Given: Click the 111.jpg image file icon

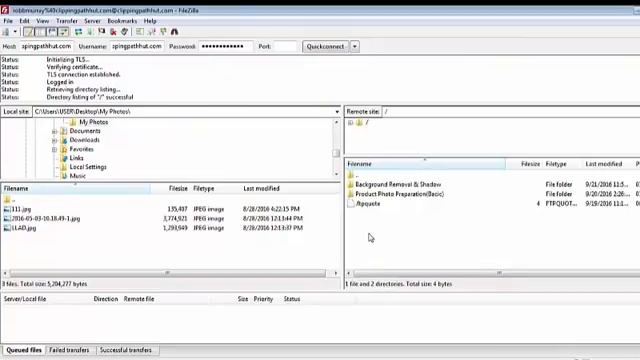Looking at the screenshot, I should tap(7, 209).
